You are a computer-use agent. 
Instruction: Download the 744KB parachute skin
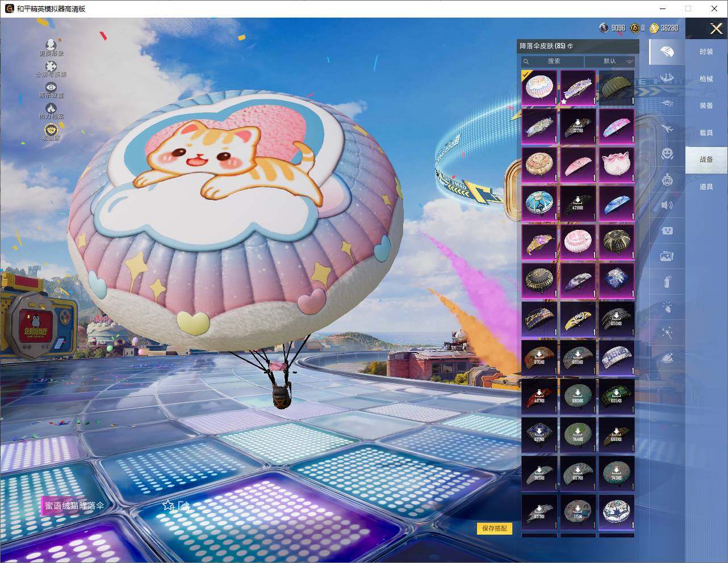pyautogui.click(x=578, y=435)
